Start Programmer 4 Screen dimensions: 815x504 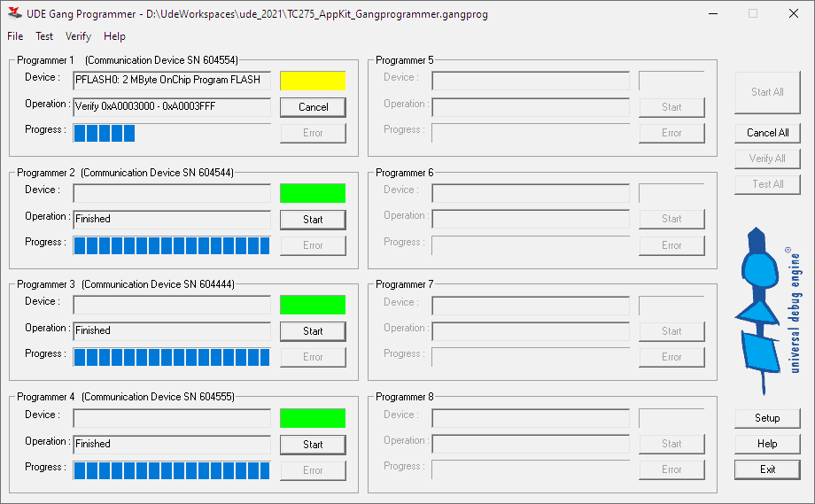click(x=313, y=445)
